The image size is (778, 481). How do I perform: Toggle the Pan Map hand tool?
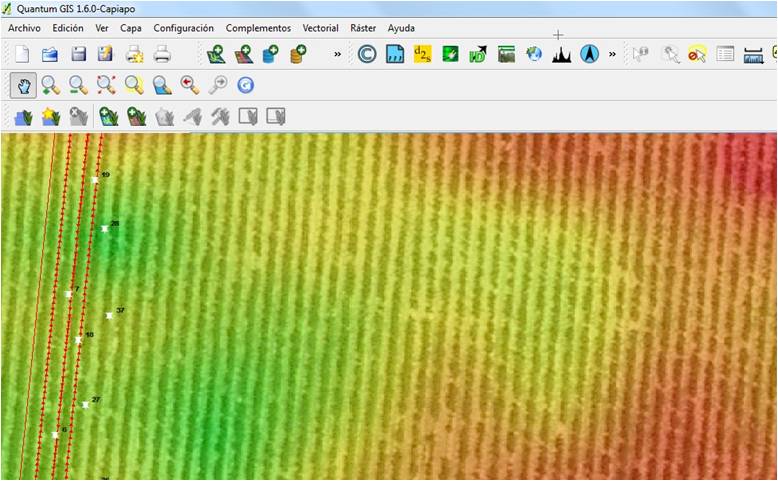[23, 85]
